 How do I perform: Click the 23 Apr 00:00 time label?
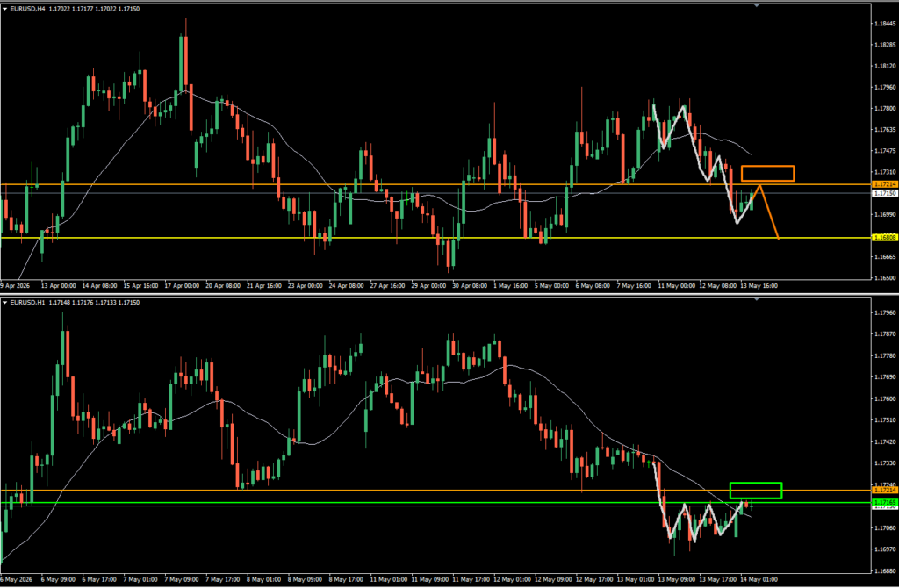coord(305,285)
